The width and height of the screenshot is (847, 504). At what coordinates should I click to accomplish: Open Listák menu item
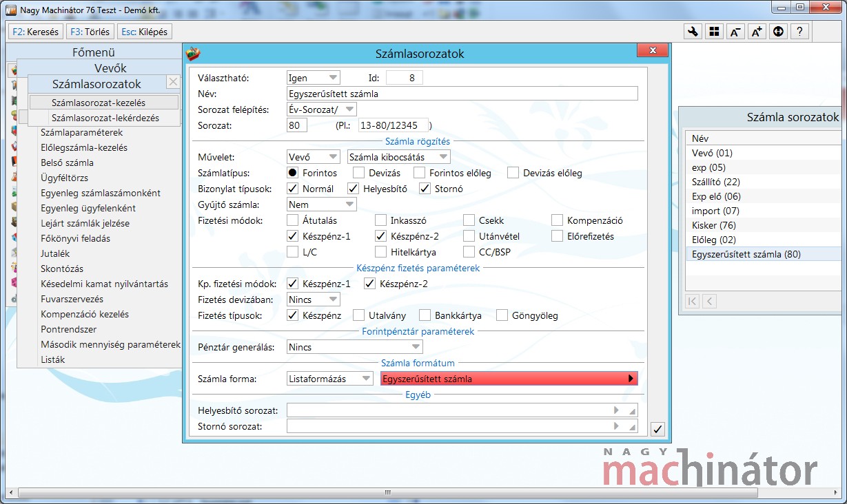pyautogui.click(x=53, y=359)
